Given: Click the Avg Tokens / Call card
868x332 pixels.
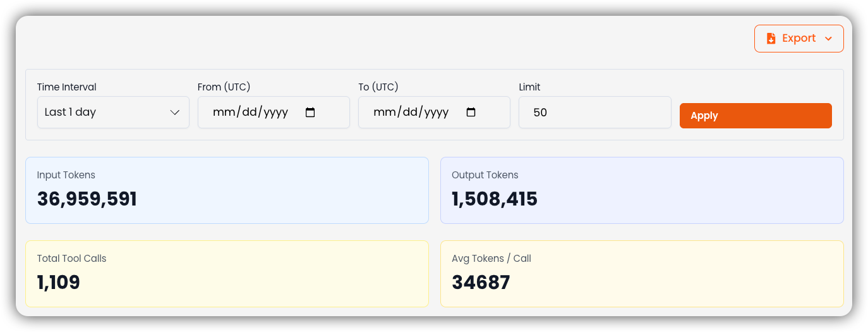Looking at the screenshot, I should pos(642,274).
